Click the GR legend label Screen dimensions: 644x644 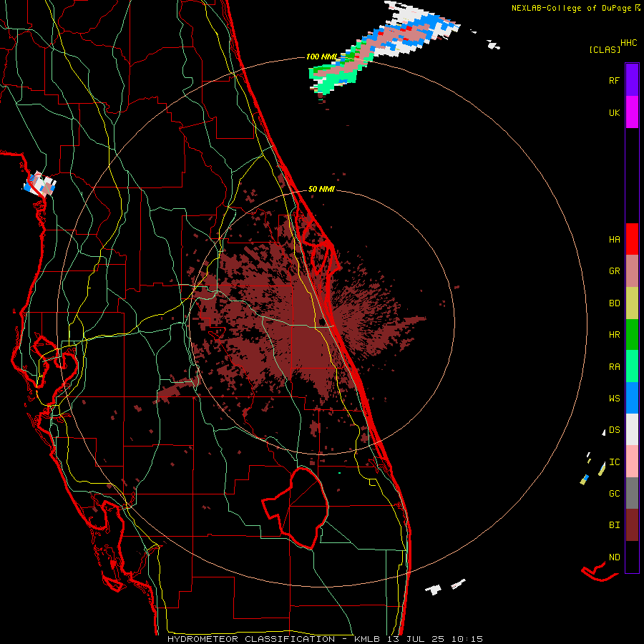tap(614, 271)
